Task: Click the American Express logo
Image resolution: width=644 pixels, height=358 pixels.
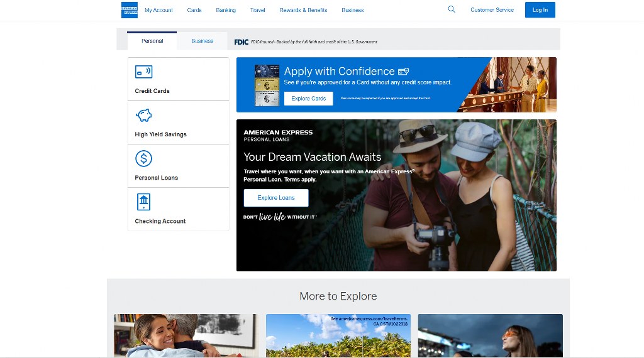Action: coord(130,10)
